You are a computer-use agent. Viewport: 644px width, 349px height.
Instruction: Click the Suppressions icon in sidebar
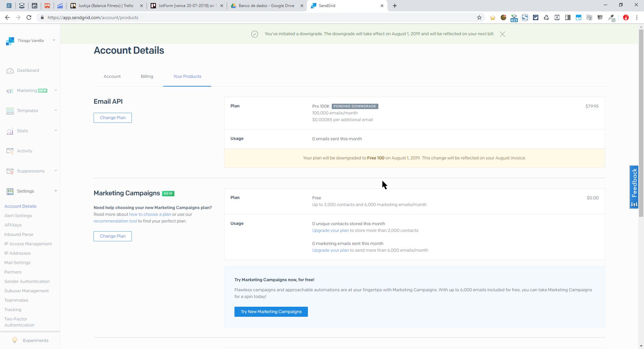click(x=10, y=171)
